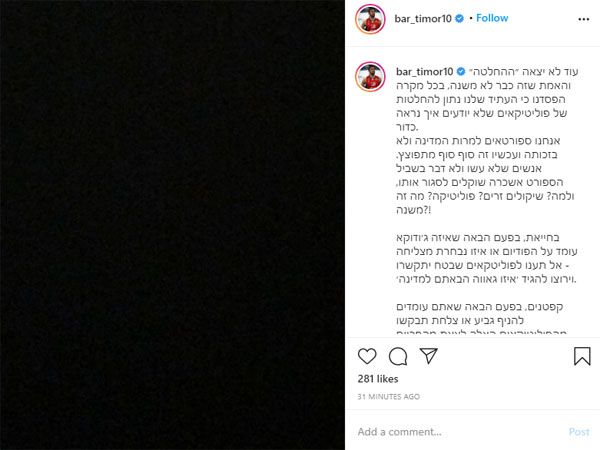Click the verified badge in the caption
The width and height of the screenshot is (600, 450).
pyautogui.click(x=461, y=72)
